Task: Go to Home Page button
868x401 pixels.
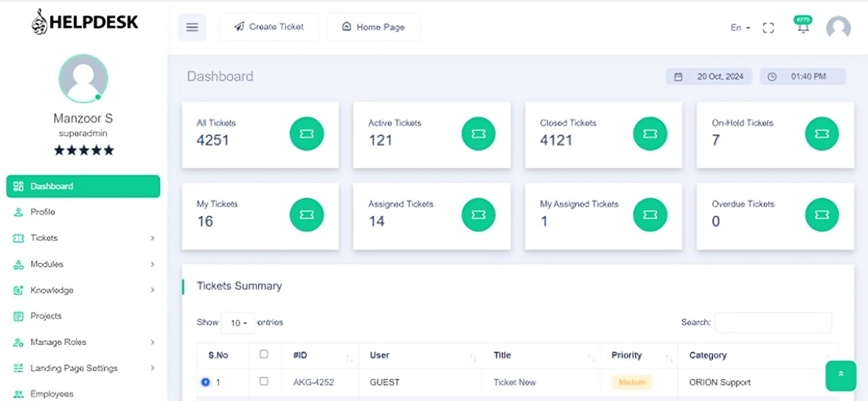Action: pyautogui.click(x=373, y=27)
